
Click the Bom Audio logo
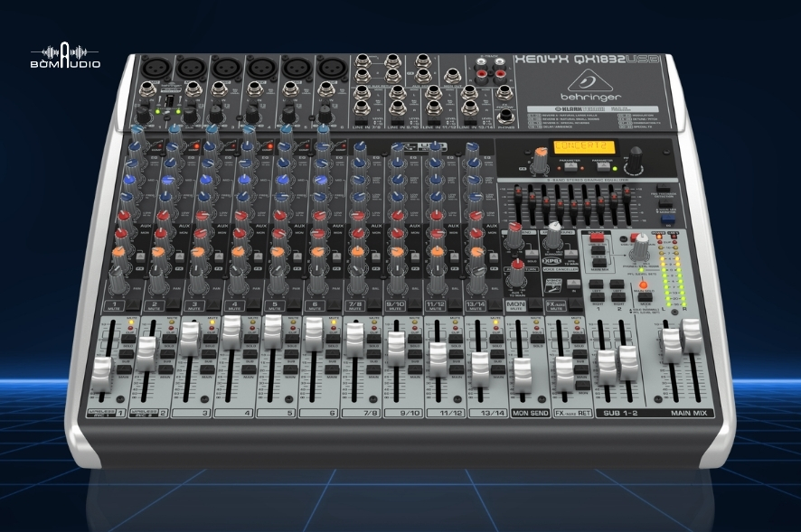(65, 55)
